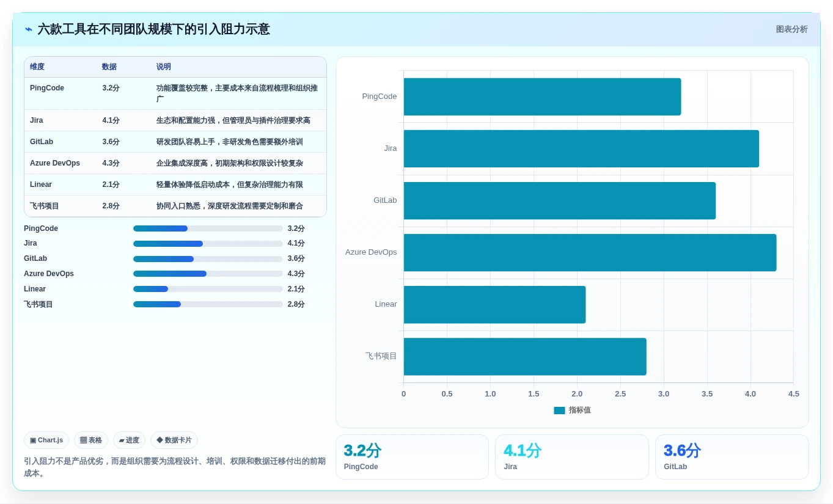Image resolution: width=833 pixels, height=504 pixels.
Task: Click the 2.8分 value in the table
Action: point(111,206)
